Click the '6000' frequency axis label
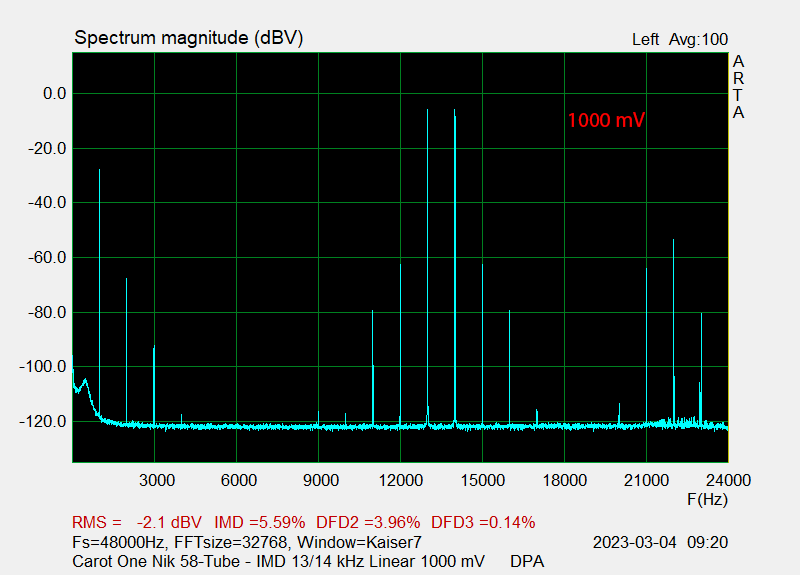 coord(239,481)
